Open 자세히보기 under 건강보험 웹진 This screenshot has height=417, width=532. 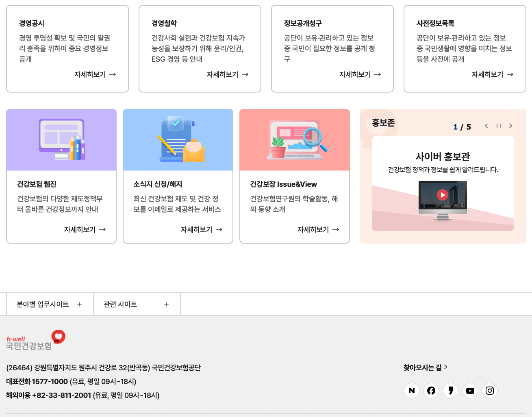pos(85,229)
